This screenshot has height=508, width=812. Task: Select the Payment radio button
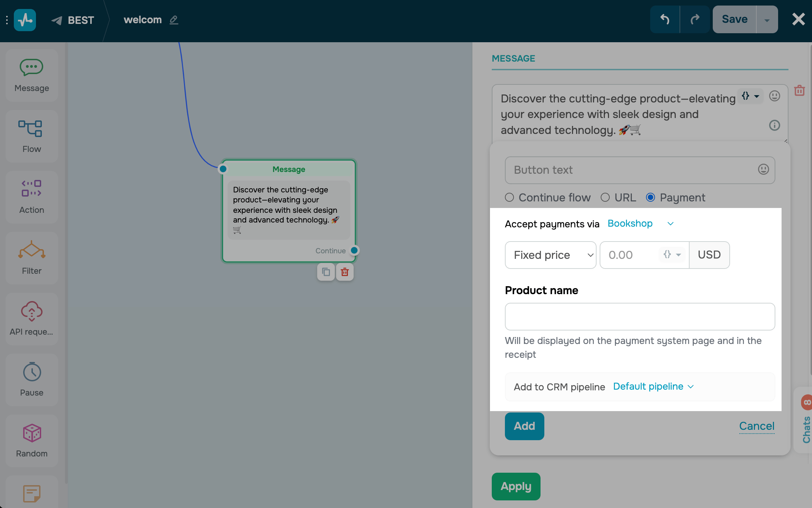[650, 198]
